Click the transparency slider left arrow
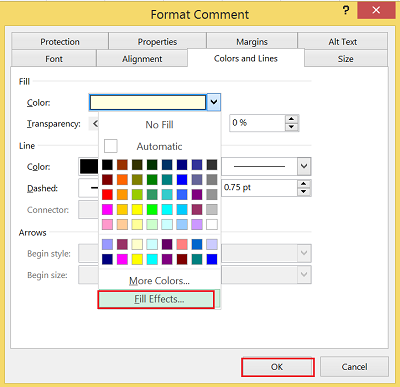Viewport: 400px width, 387px height. point(95,124)
